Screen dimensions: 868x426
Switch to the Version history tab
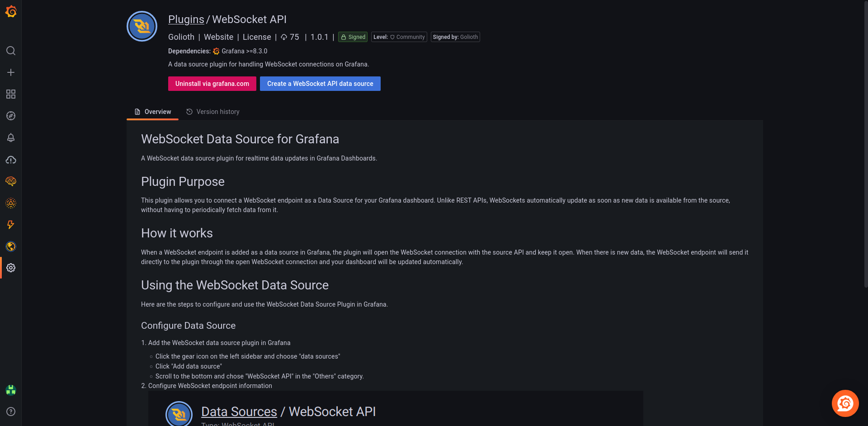point(212,112)
